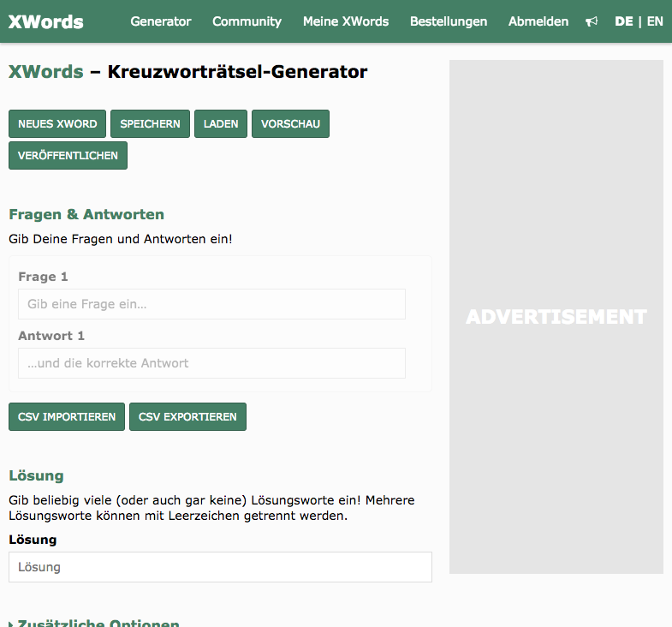This screenshot has height=627, width=672.
Task: Click the CSV IMPORTIEREN button
Action: [x=67, y=417]
